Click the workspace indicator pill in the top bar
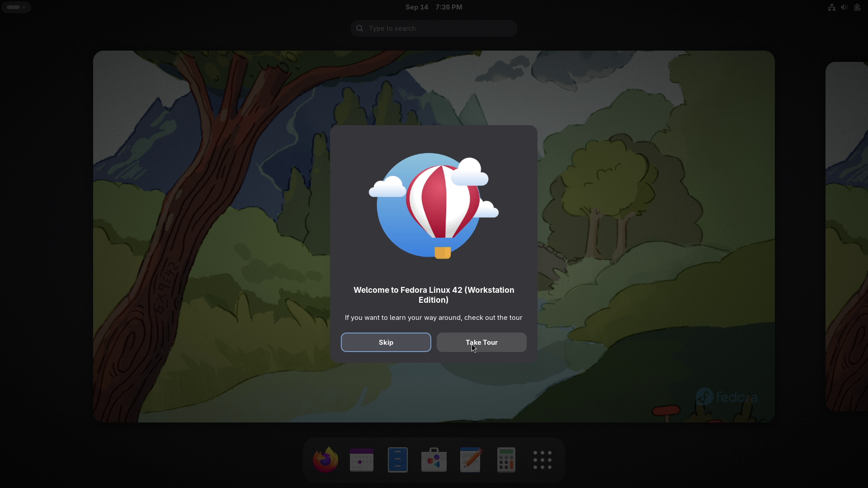868x488 pixels. pyautogui.click(x=16, y=7)
